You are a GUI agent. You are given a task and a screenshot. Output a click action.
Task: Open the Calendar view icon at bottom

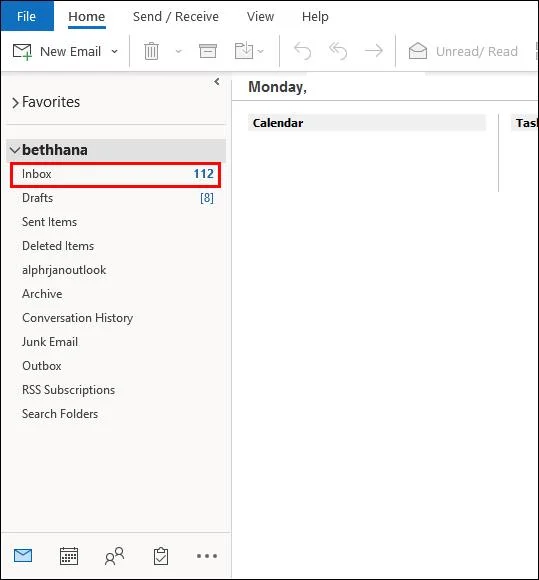[69, 556]
